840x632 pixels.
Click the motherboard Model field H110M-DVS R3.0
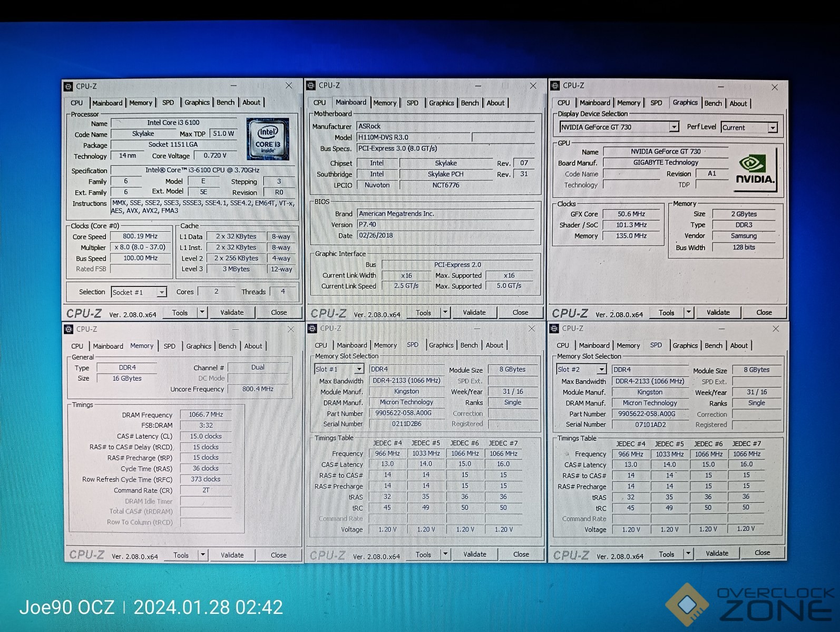414,137
